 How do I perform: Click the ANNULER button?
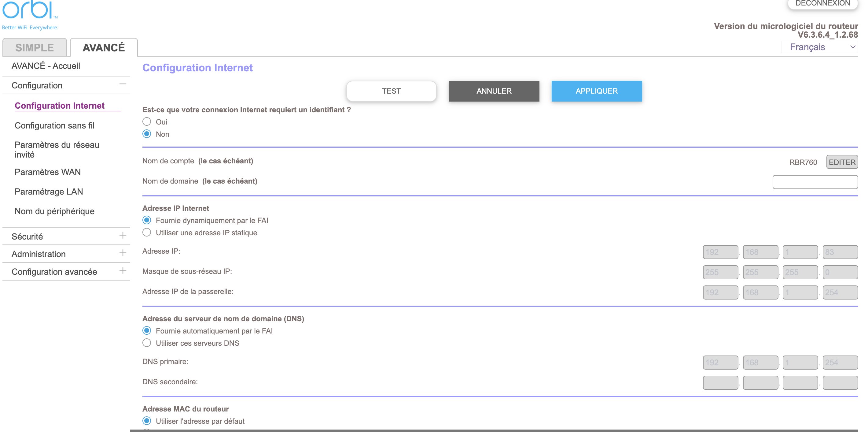(x=494, y=91)
